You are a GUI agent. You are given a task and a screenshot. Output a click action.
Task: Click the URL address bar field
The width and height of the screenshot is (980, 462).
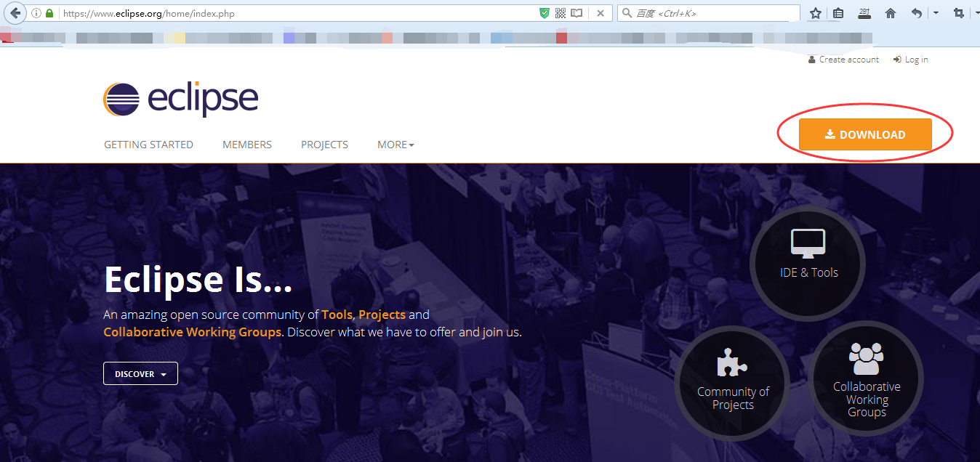point(297,13)
